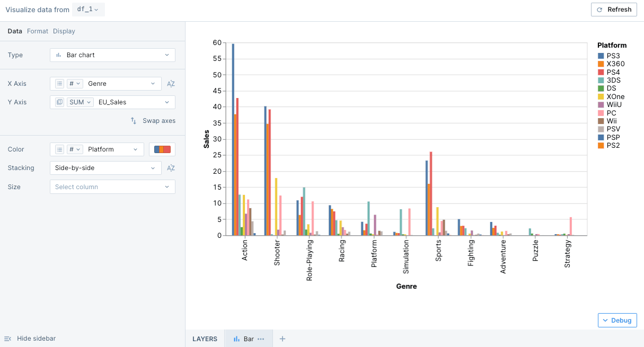Viewport: 644px width, 347px height.
Task: Switch to the Display tab
Action: pos(64,31)
